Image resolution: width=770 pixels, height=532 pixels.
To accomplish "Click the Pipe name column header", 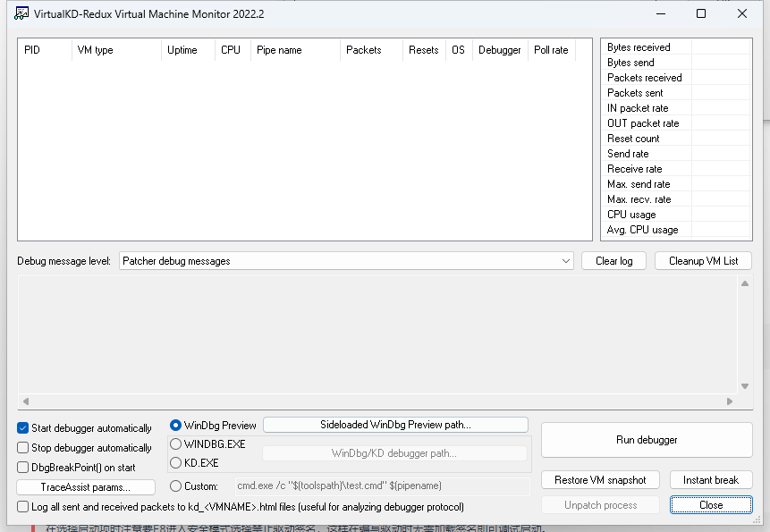I will 295,50.
